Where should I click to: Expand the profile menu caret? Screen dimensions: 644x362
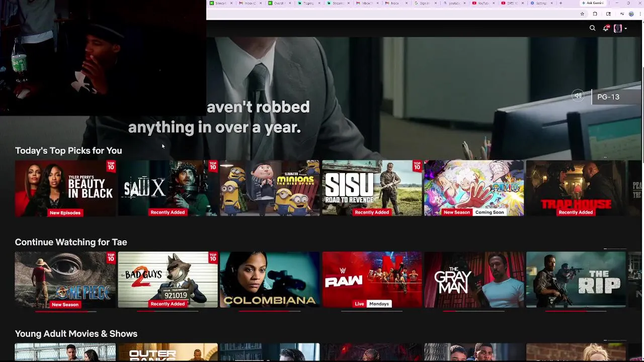pyautogui.click(x=625, y=29)
